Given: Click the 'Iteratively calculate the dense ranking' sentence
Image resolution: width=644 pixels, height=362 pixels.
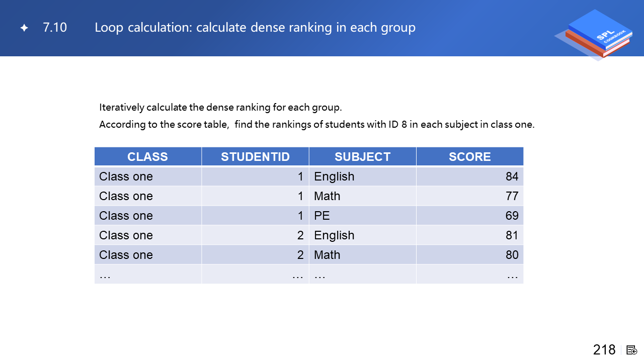Looking at the screenshot, I should [x=220, y=108].
